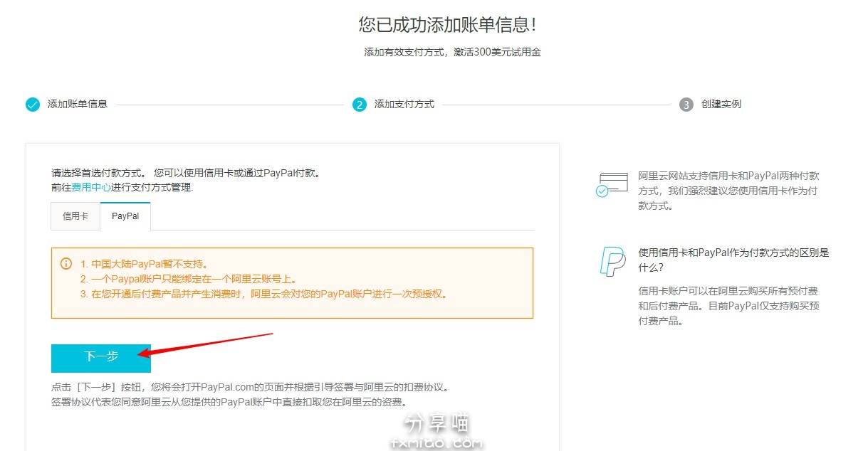Click the completed checkmark step icon
The width and height of the screenshot is (868, 451).
pyautogui.click(x=33, y=105)
